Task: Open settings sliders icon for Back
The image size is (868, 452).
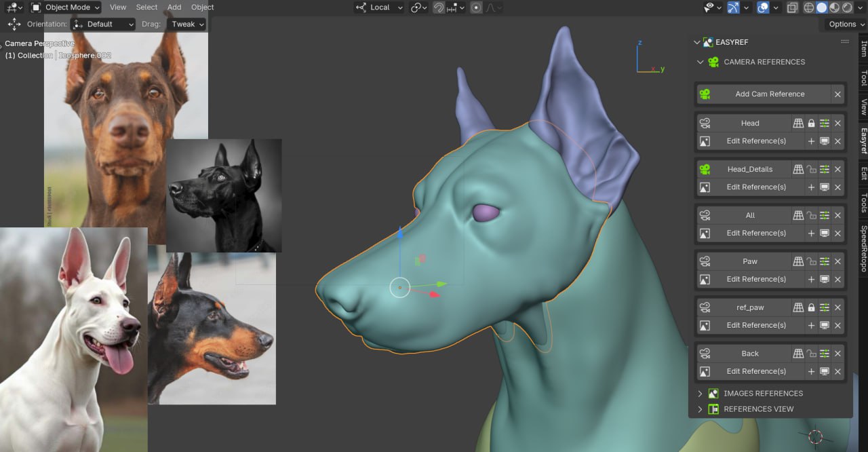Action: point(825,354)
